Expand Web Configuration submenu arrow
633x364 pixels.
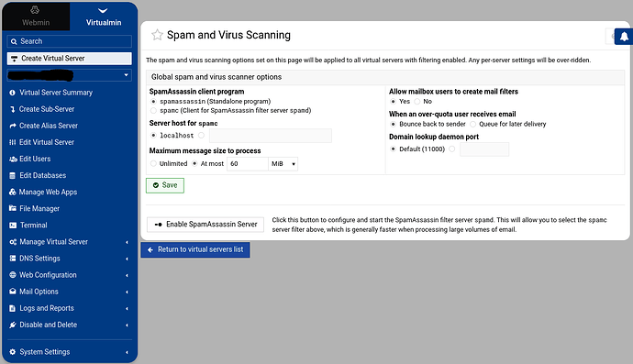coord(127,275)
